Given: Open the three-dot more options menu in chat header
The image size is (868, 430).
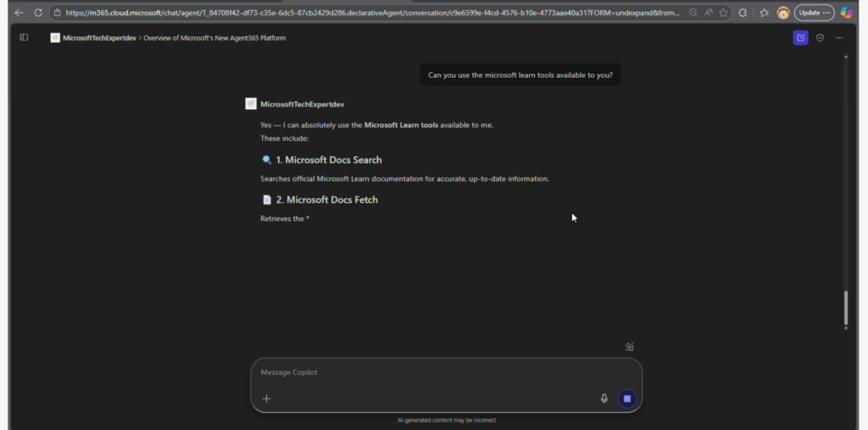Looking at the screenshot, I should click(x=839, y=37).
